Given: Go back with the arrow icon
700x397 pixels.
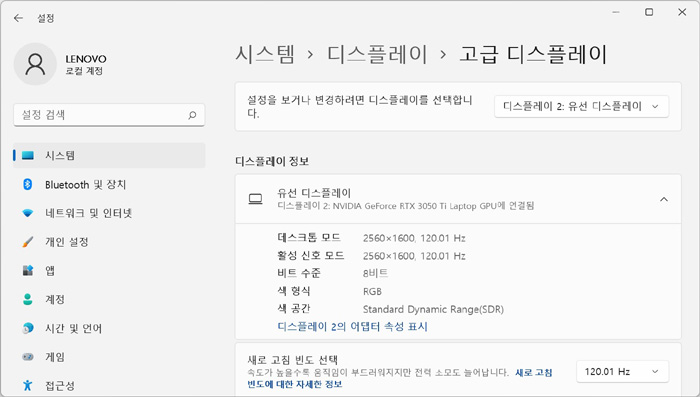Looking at the screenshot, I should click(x=18, y=18).
